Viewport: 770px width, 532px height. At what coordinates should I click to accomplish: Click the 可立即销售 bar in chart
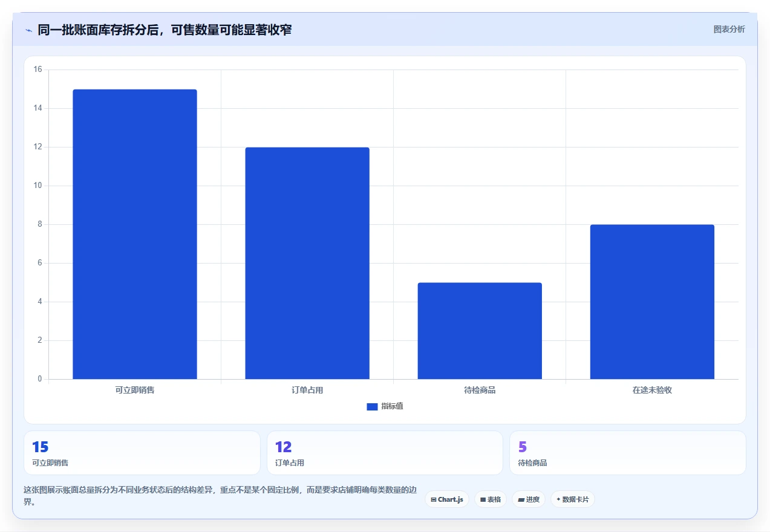pos(135,234)
